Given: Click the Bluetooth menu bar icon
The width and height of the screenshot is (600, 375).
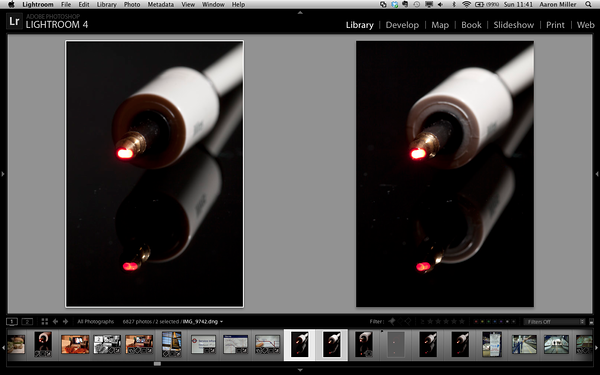Looking at the screenshot, I should (x=454, y=5).
